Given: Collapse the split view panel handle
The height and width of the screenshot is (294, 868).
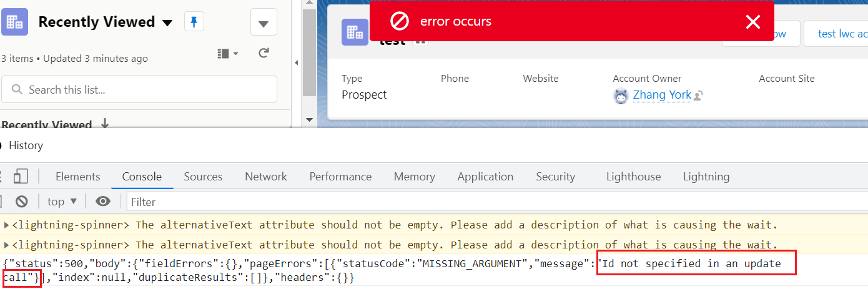Looking at the screenshot, I should 297,62.
